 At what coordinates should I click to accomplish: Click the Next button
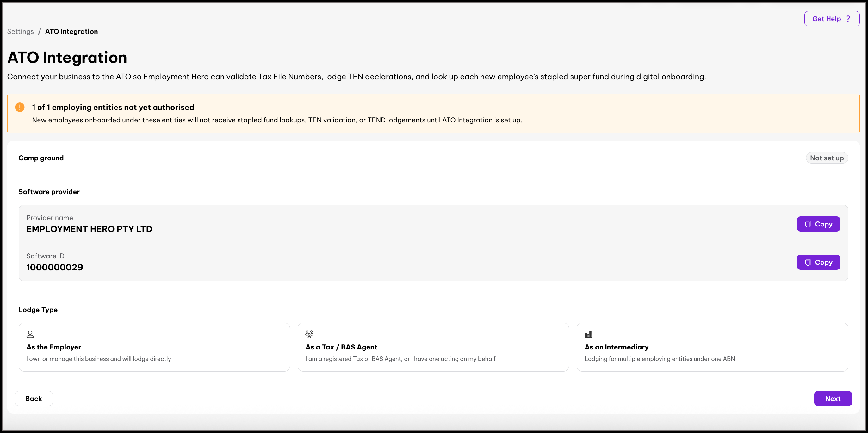(x=833, y=398)
